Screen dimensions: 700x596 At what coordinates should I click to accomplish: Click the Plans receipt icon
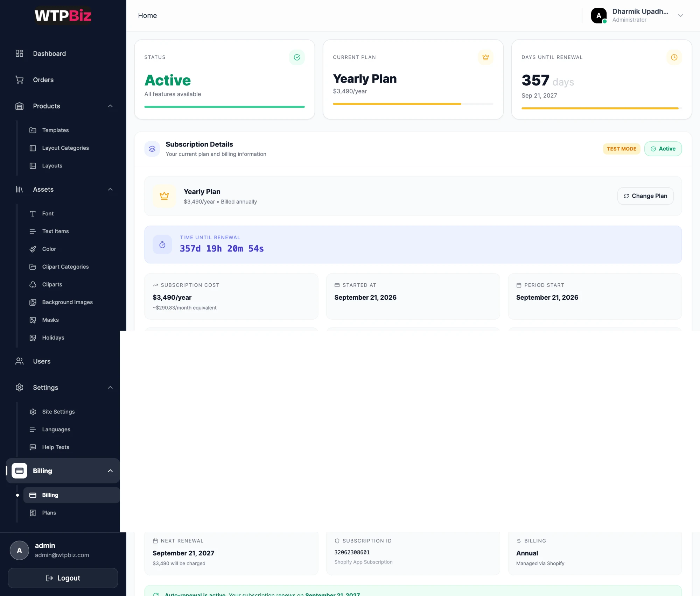click(x=33, y=513)
